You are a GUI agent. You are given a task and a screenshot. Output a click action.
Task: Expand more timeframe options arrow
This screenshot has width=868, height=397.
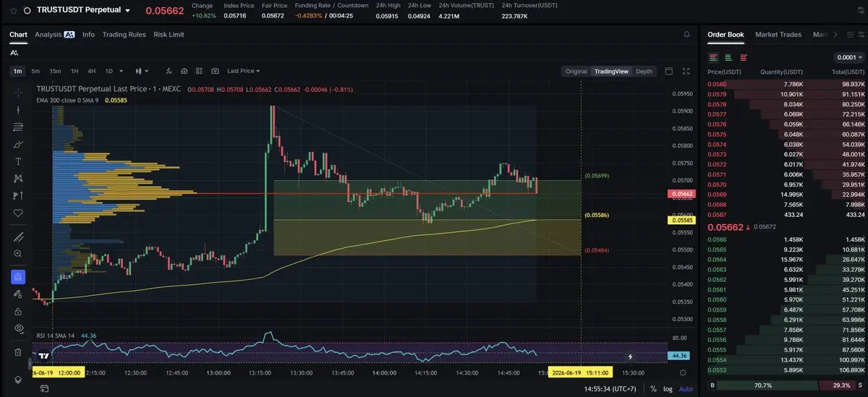(121, 71)
